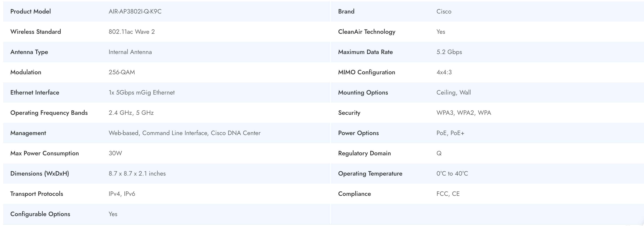Select the 256-QAM modulation value

coord(122,72)
